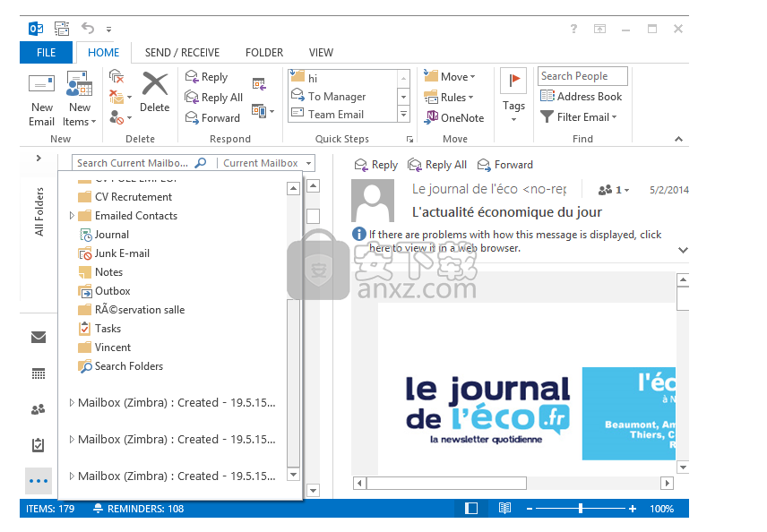Click the Send/Receive All Folders quick-access icon
The image size is (767, 532).
62,29
